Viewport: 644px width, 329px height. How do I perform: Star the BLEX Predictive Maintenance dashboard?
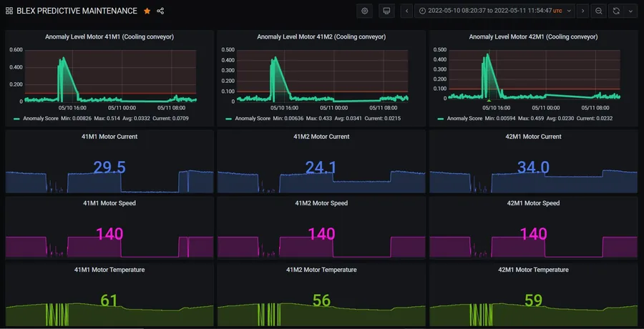coord(147,11)
